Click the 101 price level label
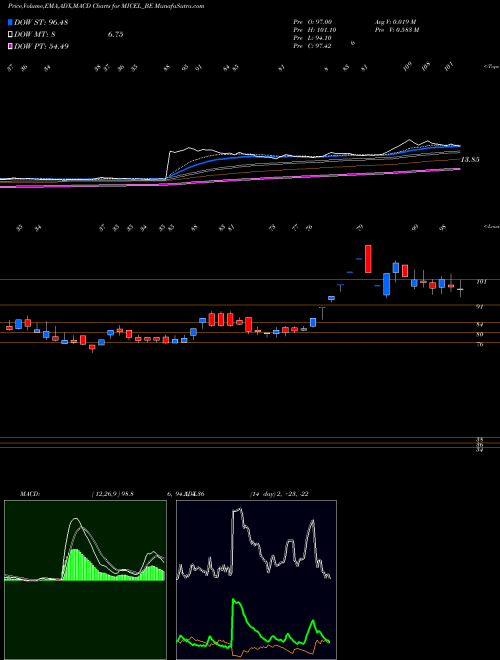Viewport: 500px width, 660px height. (481, 282)
